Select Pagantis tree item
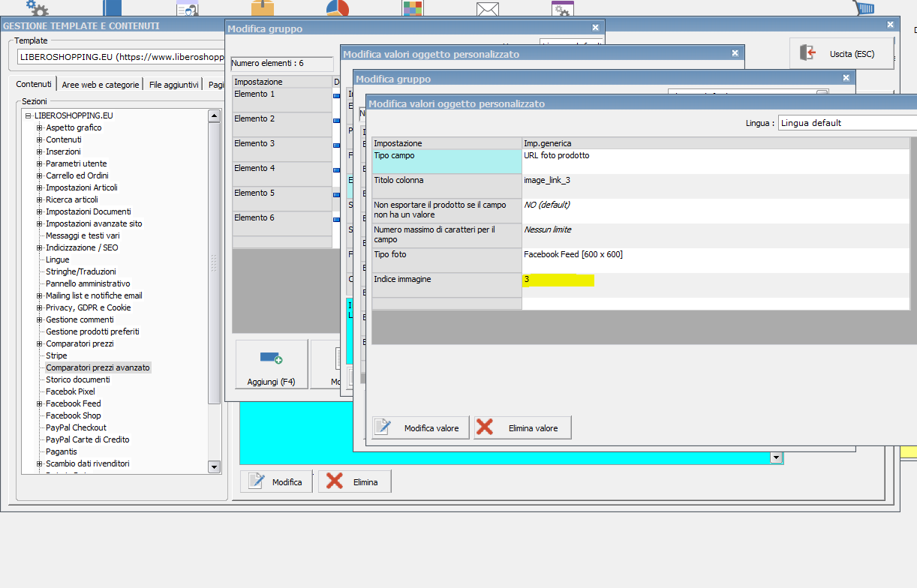Image resolution: width=917 pixels, height=588 pixels. (x=62, y=451)
